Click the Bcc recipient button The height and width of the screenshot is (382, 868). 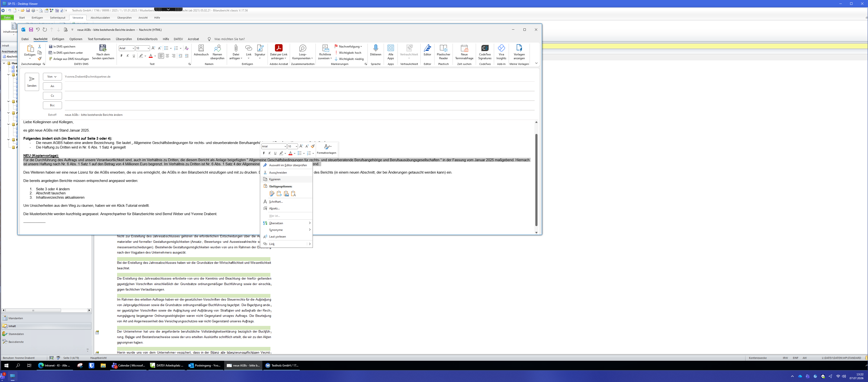(x=52, y=105)
